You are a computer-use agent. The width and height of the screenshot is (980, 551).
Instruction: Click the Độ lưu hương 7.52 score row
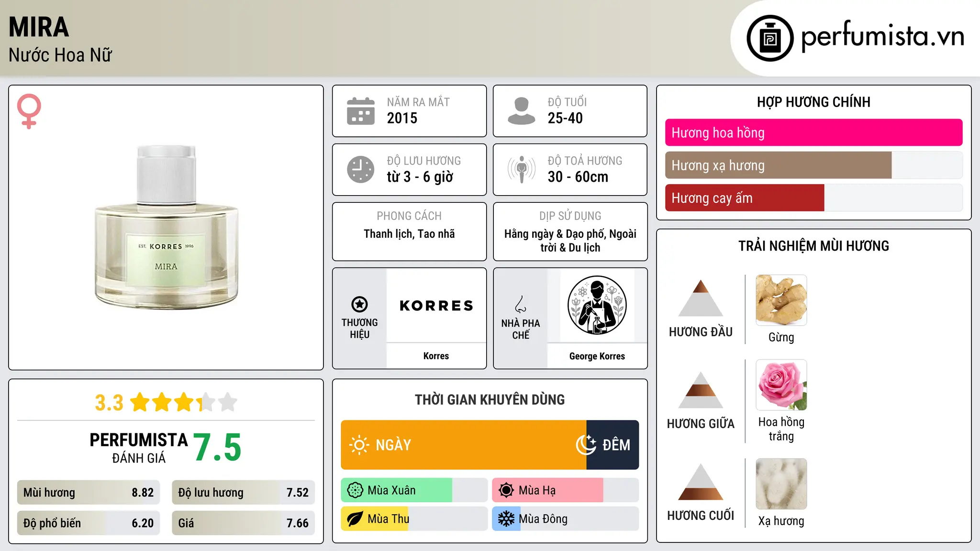tap(244, 493)
